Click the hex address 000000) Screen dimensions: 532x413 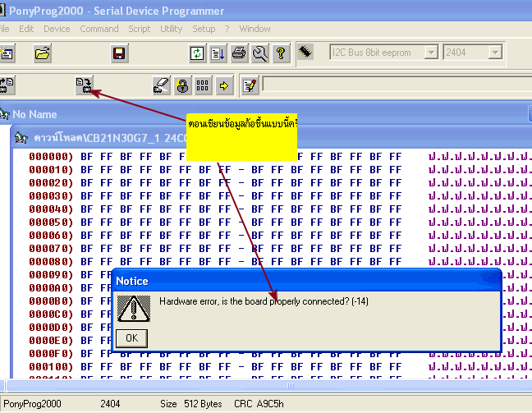[x=51, y=157]
